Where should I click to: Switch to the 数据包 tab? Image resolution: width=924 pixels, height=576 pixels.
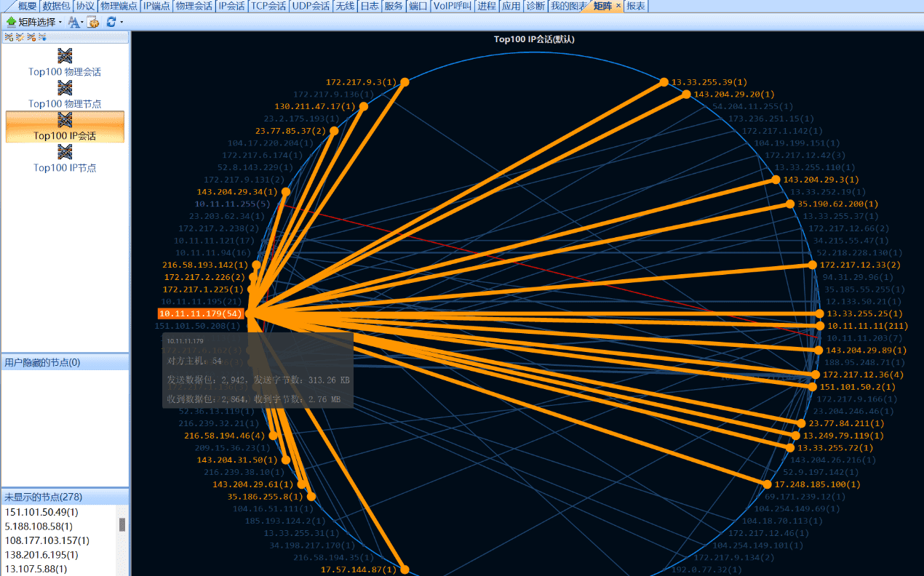(x=56, y=6)
